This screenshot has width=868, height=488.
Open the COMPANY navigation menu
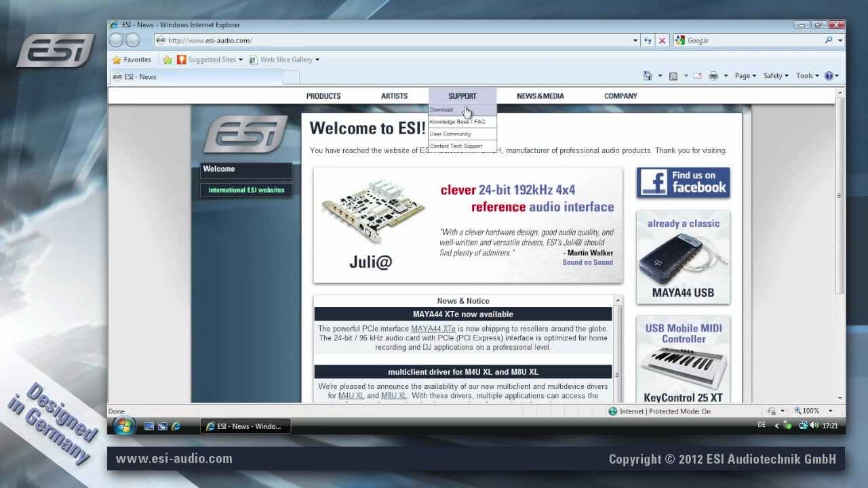click(620, 96)
